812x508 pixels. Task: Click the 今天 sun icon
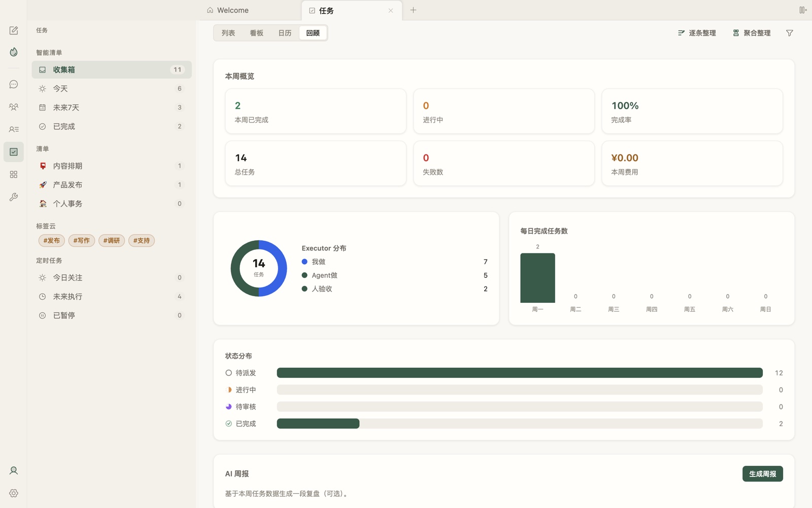(43, 88)
